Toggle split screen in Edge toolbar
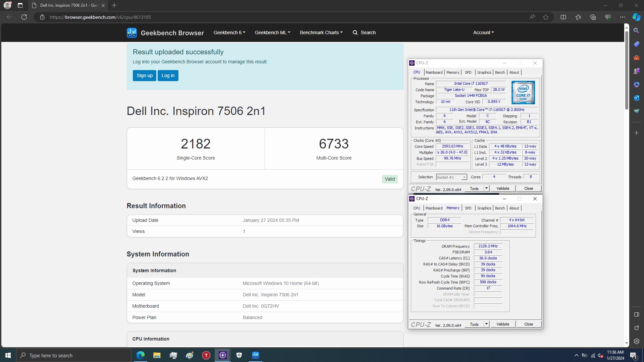This screenshot has height=362, width=644. [x=563, y=17]
